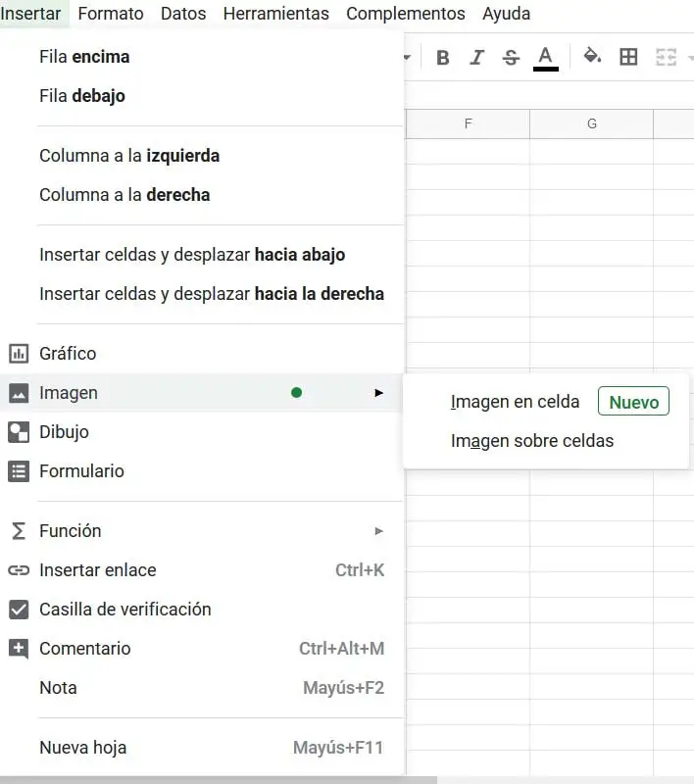Apply Strikethrough formatting from toolbar
The image size is (694, 784).
(x=511, y=58)
